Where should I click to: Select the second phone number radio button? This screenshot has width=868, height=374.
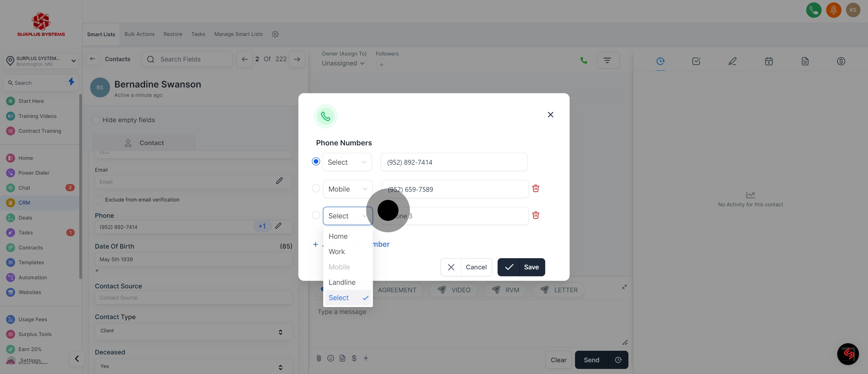click(x=316, y=189)
